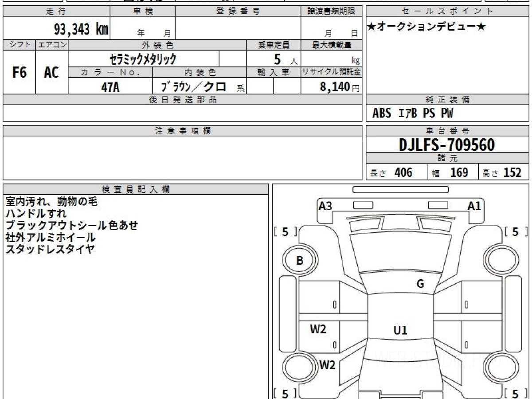Select the 諸元 specifications header
The width and height of the screenshot is (532, 399).
[x=447, y=158]
